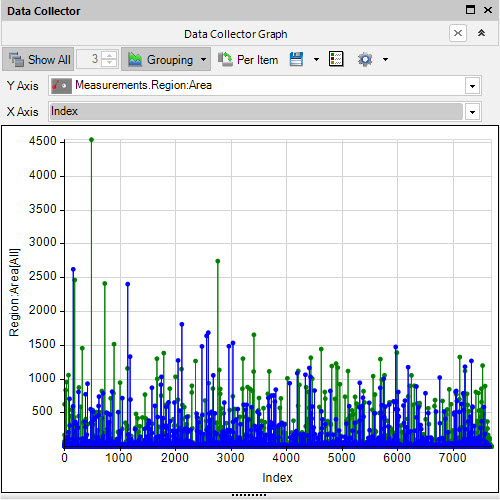This screenshot has height=500, width=500.
Task: Expand the arrow beside gear icon
Action: (385, 60)
